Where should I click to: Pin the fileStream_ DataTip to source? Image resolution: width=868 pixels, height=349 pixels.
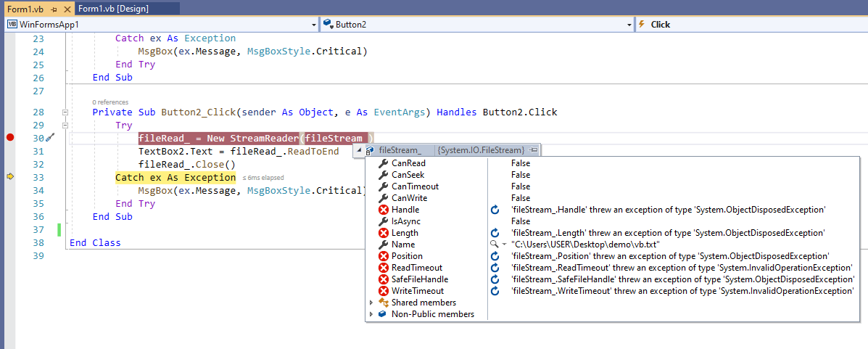pos(534,150)
